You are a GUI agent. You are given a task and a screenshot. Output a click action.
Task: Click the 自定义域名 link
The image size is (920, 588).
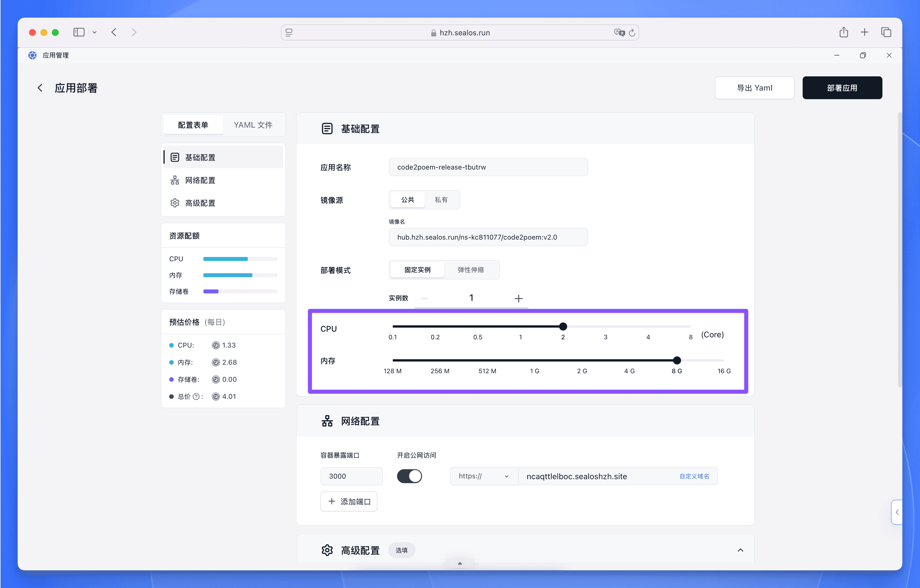[x=694, y=476]
